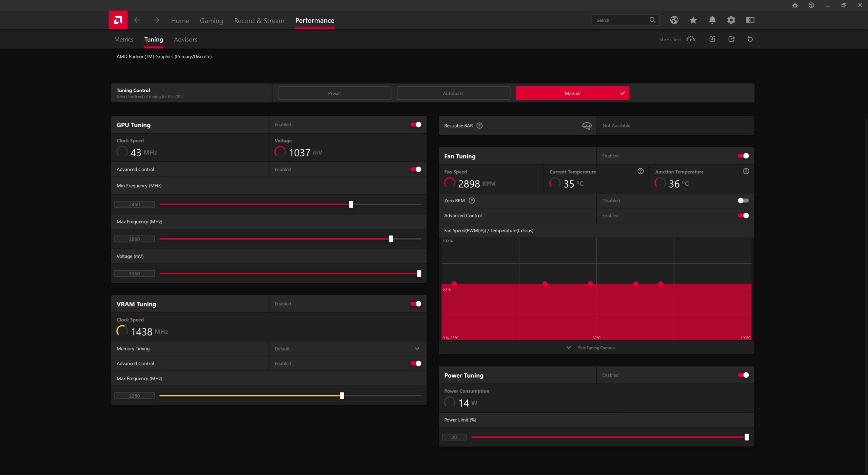Click the AMD logo home icon
The height and width of the screenshot is (475, 868).
(x=118, y=20)
